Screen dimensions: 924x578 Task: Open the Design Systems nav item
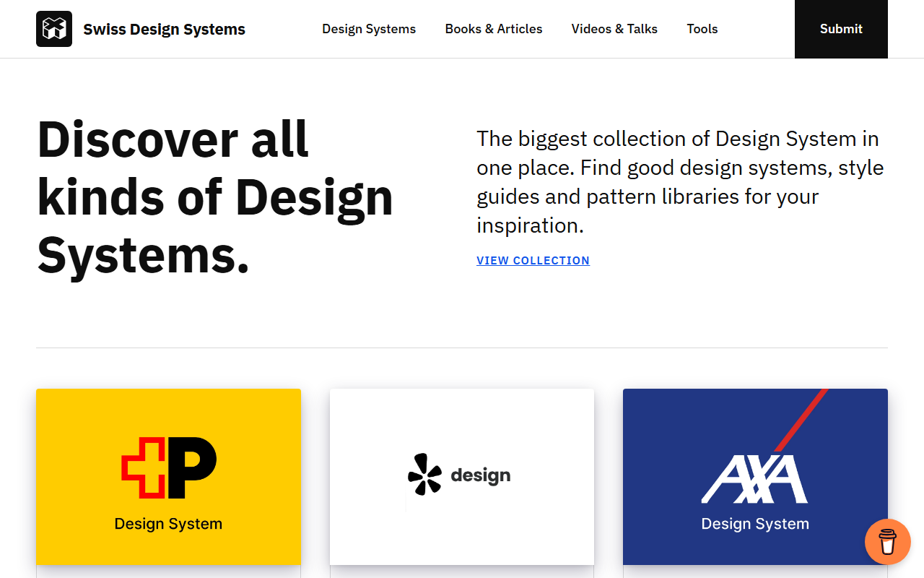point(369,29)
